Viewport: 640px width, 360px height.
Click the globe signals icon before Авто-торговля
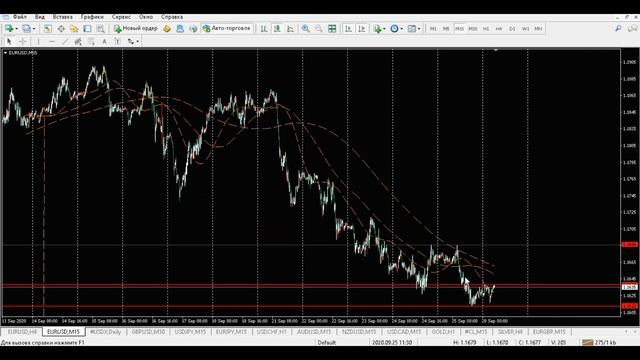click(193, 29)
